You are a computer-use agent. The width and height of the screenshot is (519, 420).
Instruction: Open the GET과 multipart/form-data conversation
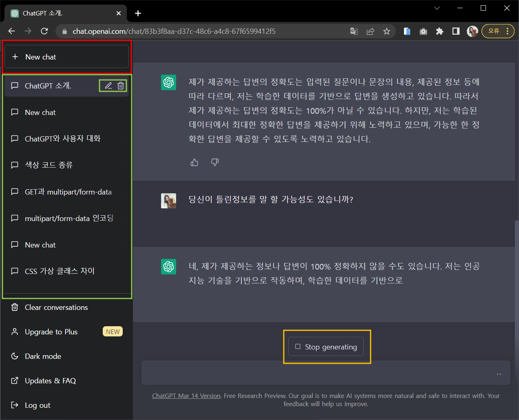[x=66, y=192]
